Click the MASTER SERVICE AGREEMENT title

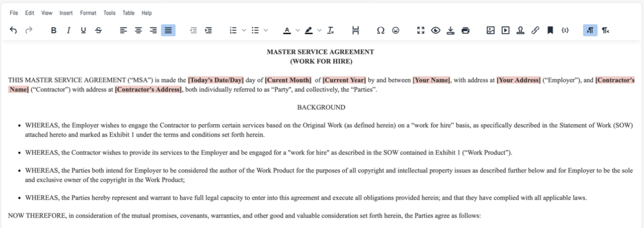pyautogui.click(x=320, y=52)
